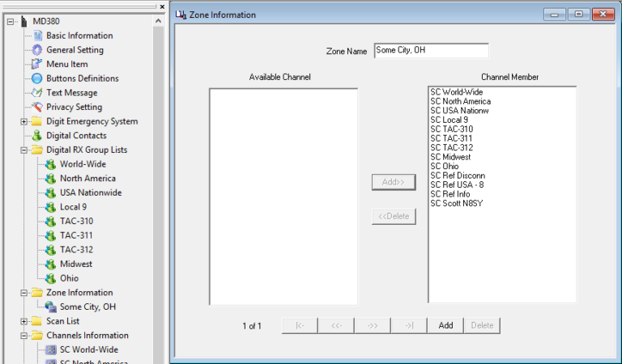Click the TAC-312 group list icon
This screenshot has height=364, width=622.
pos(50,250)
